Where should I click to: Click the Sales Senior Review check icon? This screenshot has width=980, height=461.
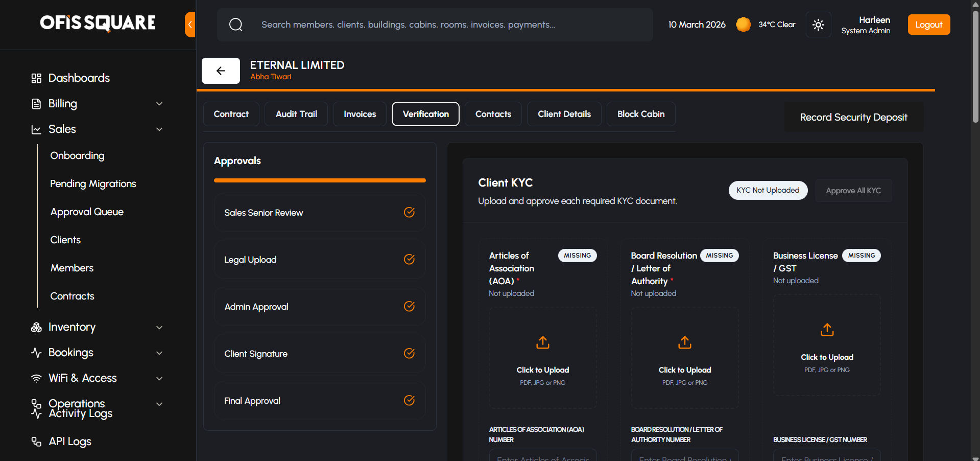(409, 212)
